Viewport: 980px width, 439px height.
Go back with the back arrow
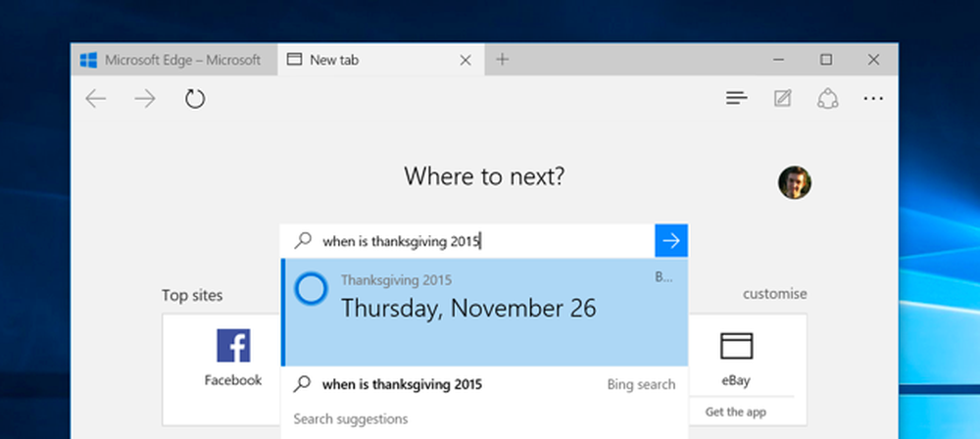pos(96,99)
